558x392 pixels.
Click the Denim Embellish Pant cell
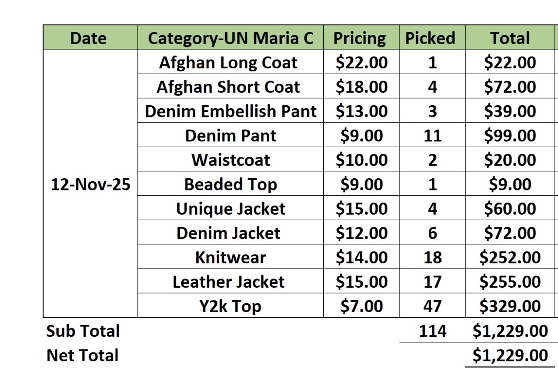tap(230, 111)
